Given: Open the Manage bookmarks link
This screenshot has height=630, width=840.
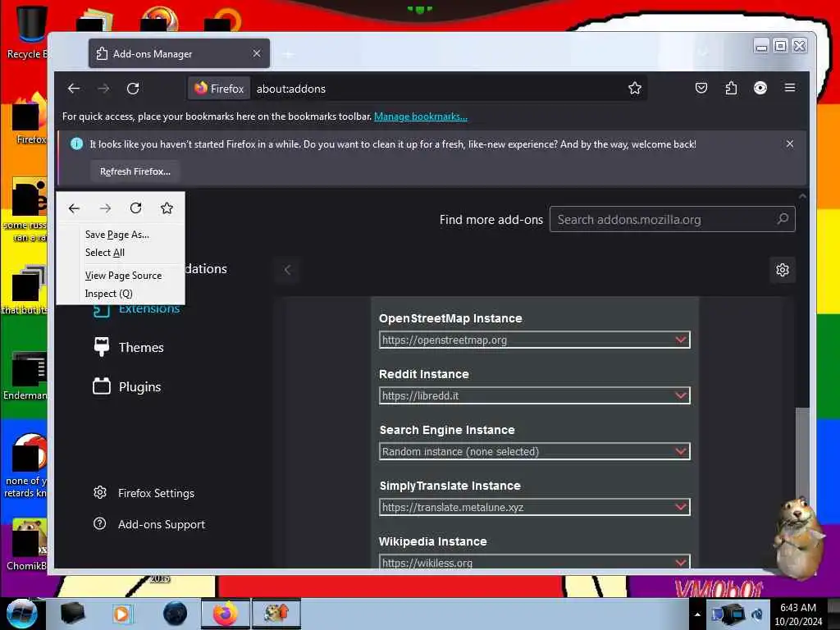Looking at the screenshot, I should pos(421,116).
